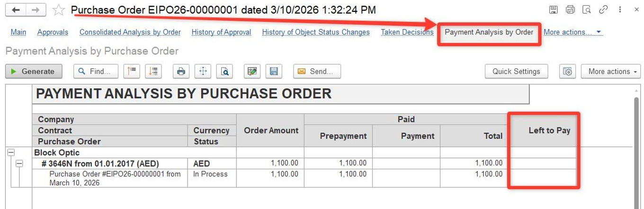Collapse the # 3646N contract group
Screen dimensions: 644x209
pos(19,164)
